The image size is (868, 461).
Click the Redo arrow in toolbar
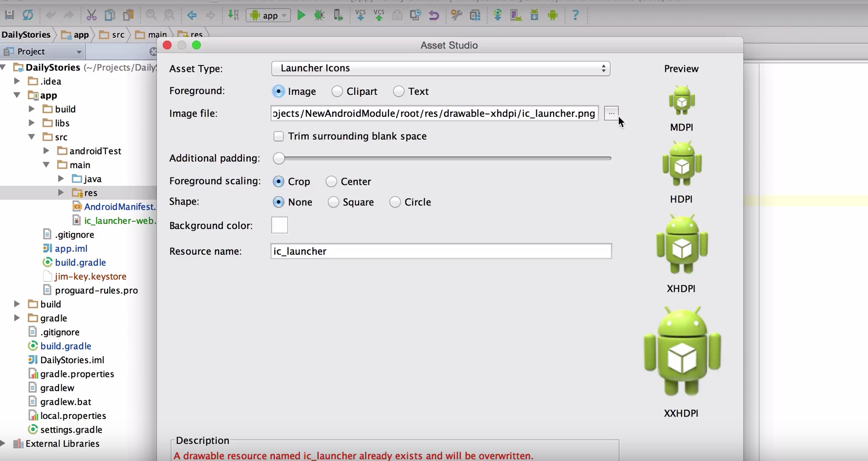pos(69,15)
